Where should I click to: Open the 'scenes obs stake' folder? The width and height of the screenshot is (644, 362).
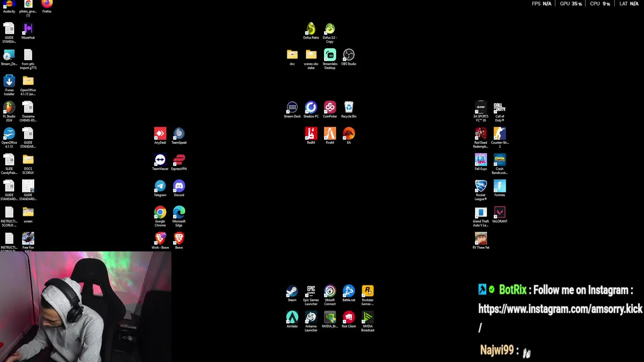point(311,59)
